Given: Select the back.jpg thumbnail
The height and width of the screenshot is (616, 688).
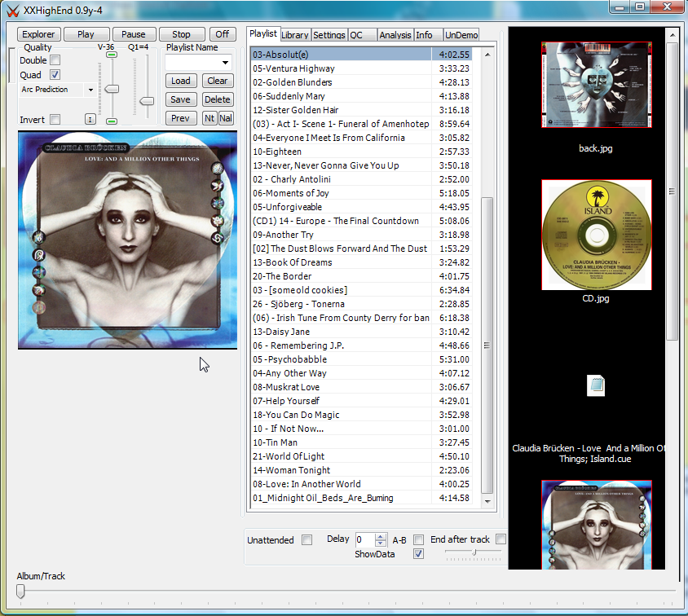Looking at the screenshot, I should click(597, 85).
